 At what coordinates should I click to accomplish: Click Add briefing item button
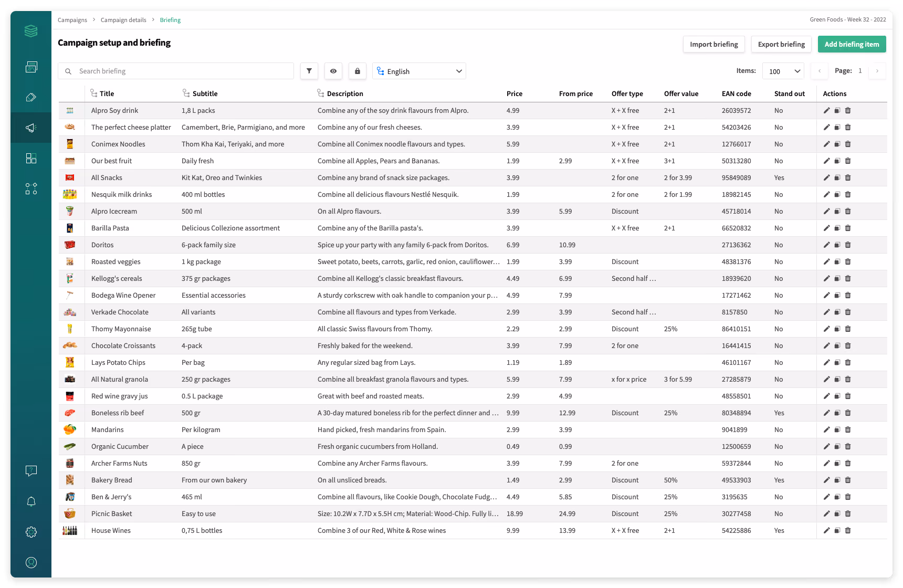[852, 44]
